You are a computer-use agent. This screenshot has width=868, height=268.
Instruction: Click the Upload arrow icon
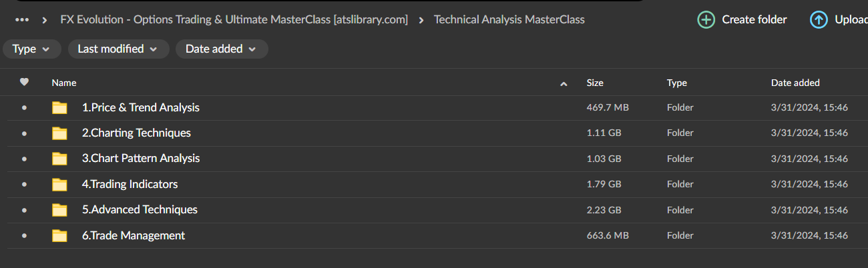pyautogui.click(x=819, y=20)
